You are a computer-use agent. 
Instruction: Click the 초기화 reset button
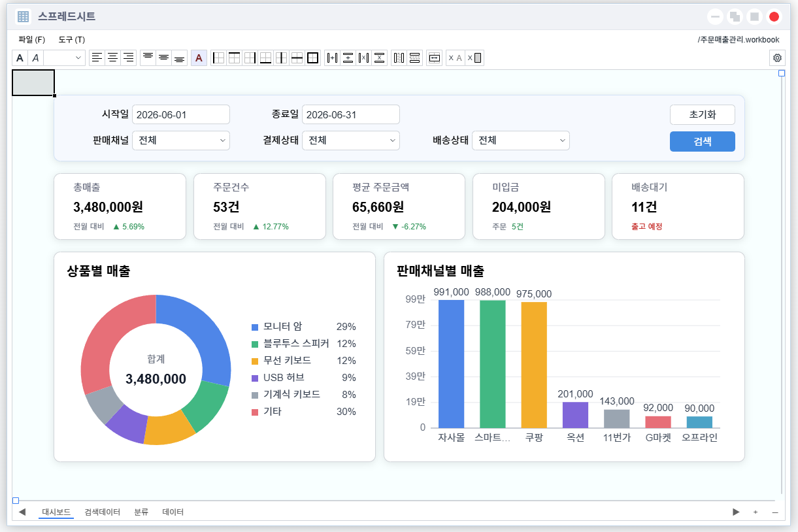tap(703, 114)
